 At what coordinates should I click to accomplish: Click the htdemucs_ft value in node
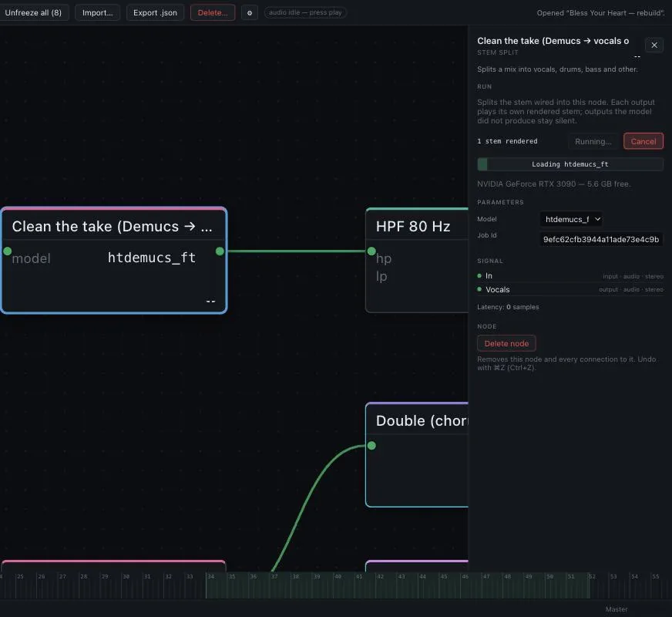152,258
